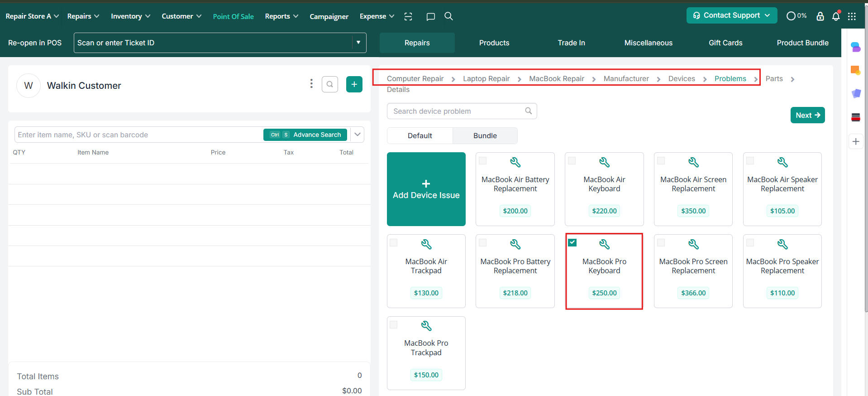Click wrench icon on MacBook Air Trackpad card

426,244
